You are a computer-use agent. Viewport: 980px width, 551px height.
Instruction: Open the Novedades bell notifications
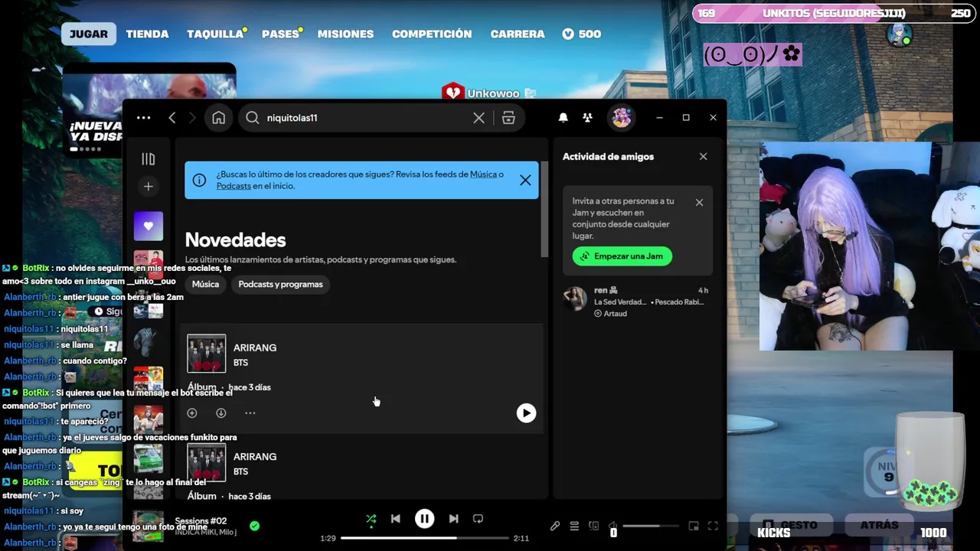click(x=563, y=118)
